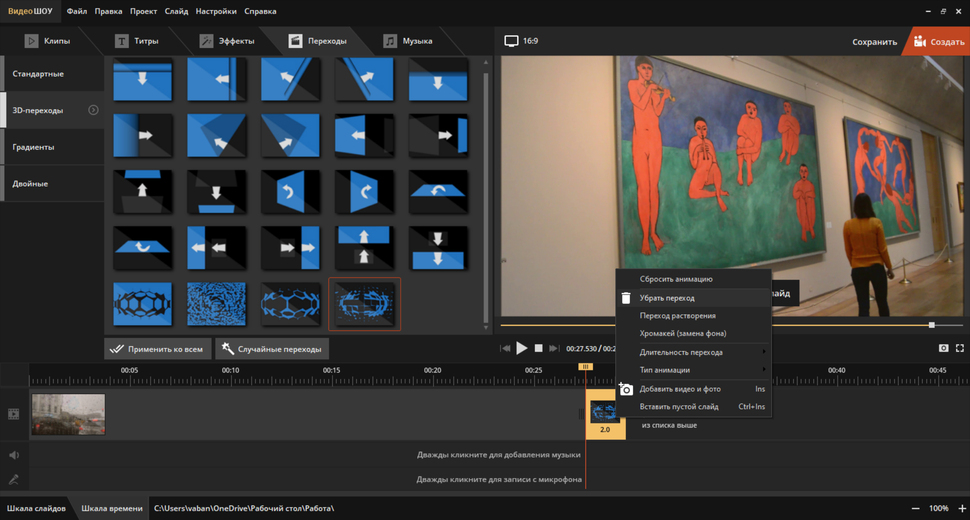Open the Слайд menu
970x520 pixels.
(176, 11)
